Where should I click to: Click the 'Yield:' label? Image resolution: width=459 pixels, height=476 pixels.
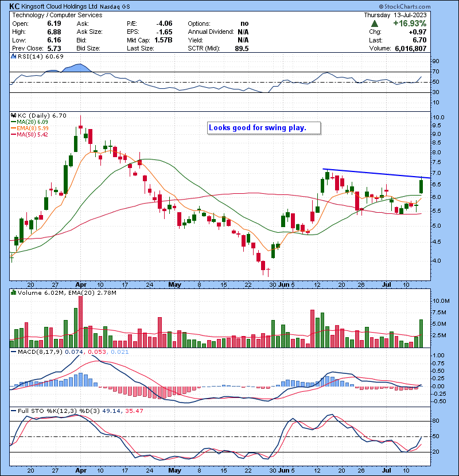point(195,40)
